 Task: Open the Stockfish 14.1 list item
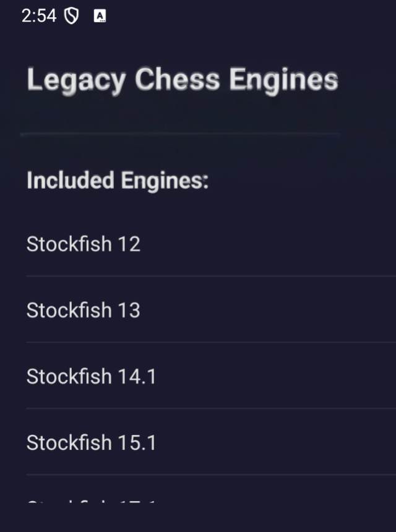click(x=91, y=376)
